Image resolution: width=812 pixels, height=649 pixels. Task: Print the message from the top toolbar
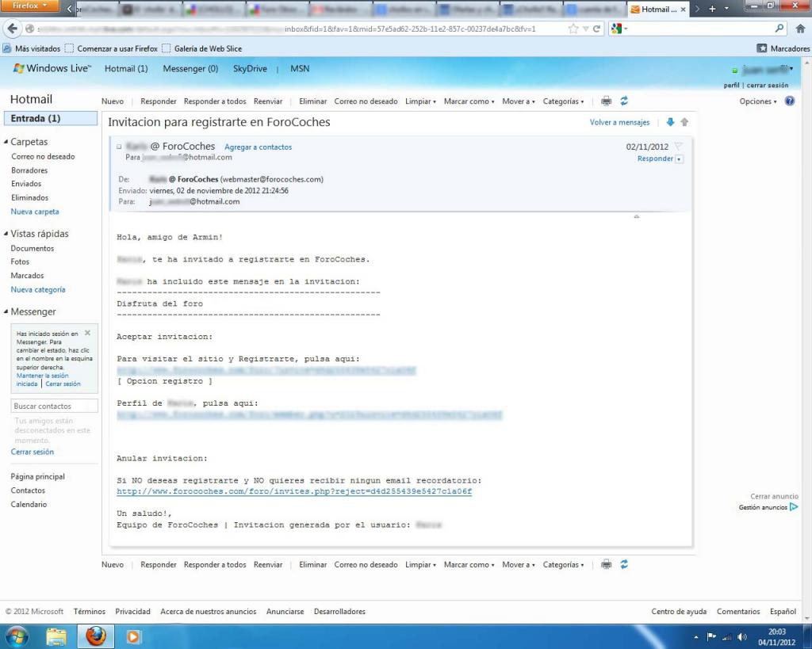tap(606, 101)
